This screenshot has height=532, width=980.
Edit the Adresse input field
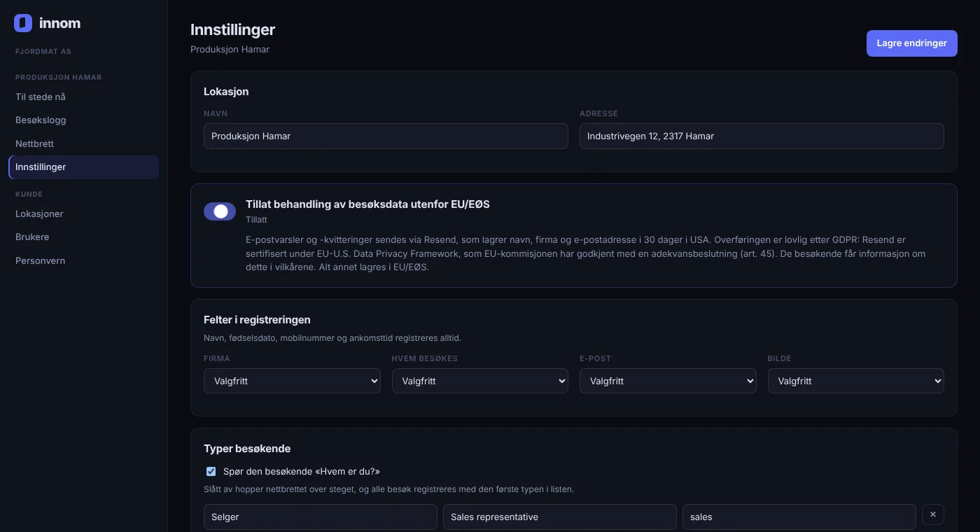pyautogui.click(x=762, y=136)
